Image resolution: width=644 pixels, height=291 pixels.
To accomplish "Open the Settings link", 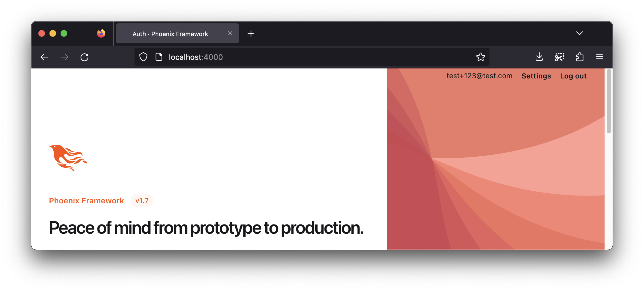I will [x=536, y=76].
